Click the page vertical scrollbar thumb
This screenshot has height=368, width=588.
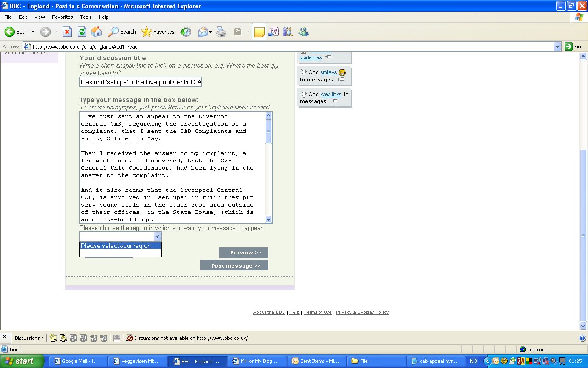[x=583, y=235]
